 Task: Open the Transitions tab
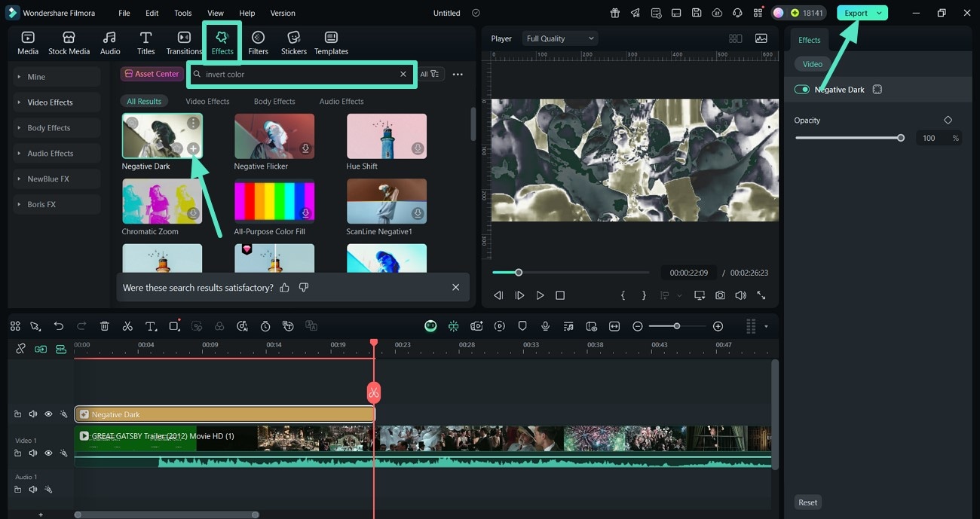click(184, 43)
